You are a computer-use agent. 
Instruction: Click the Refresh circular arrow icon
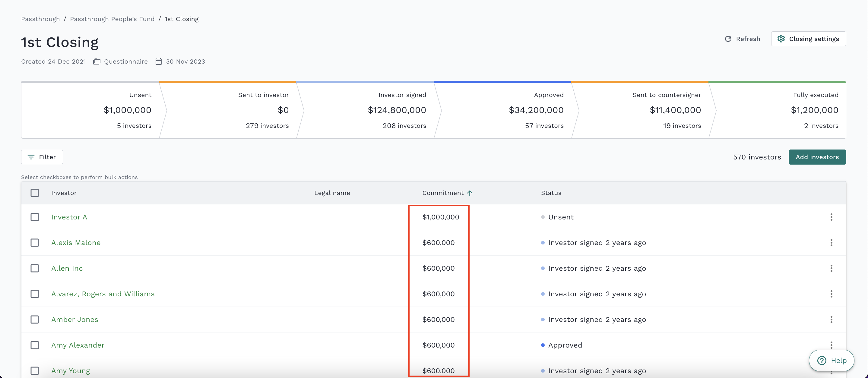728,39
